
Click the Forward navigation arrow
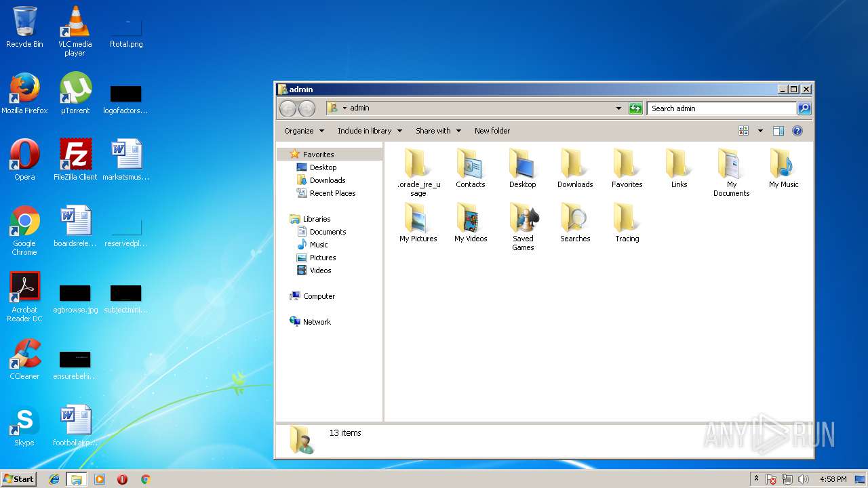point(307,108)
